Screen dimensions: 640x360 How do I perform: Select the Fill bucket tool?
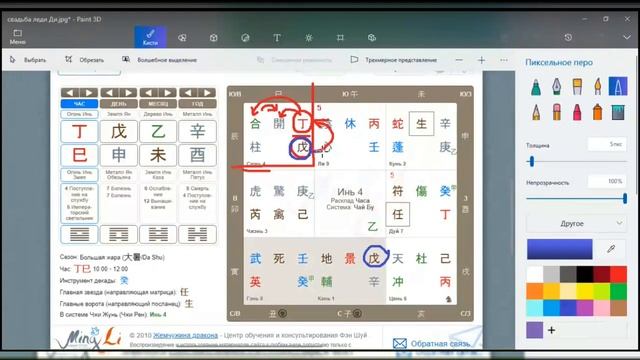(x=618, y=111)
